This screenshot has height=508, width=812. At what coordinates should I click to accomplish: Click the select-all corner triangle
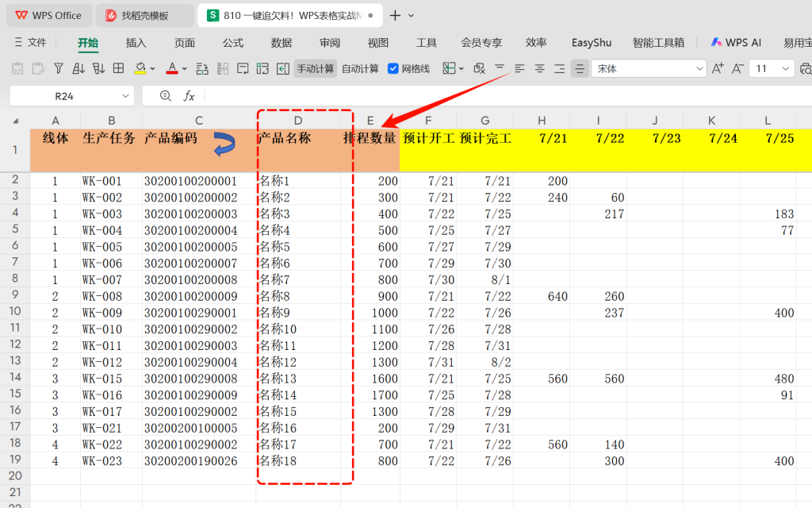click(x=16, y=121)
